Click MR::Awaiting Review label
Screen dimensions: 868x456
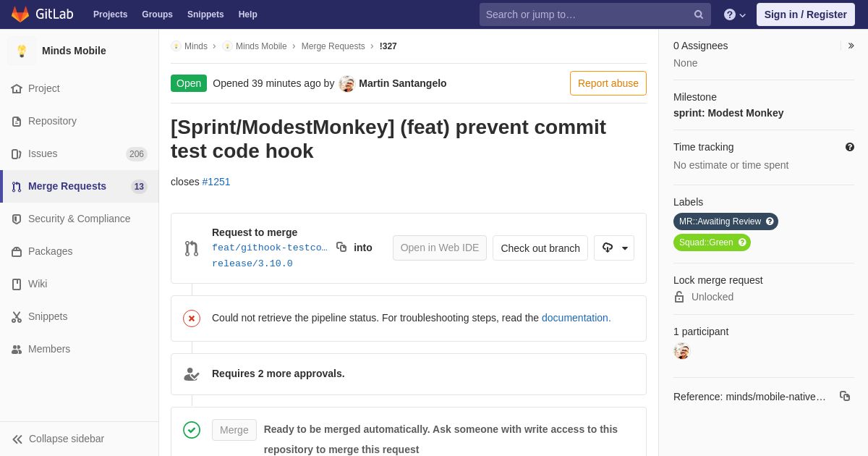point(720,221)
